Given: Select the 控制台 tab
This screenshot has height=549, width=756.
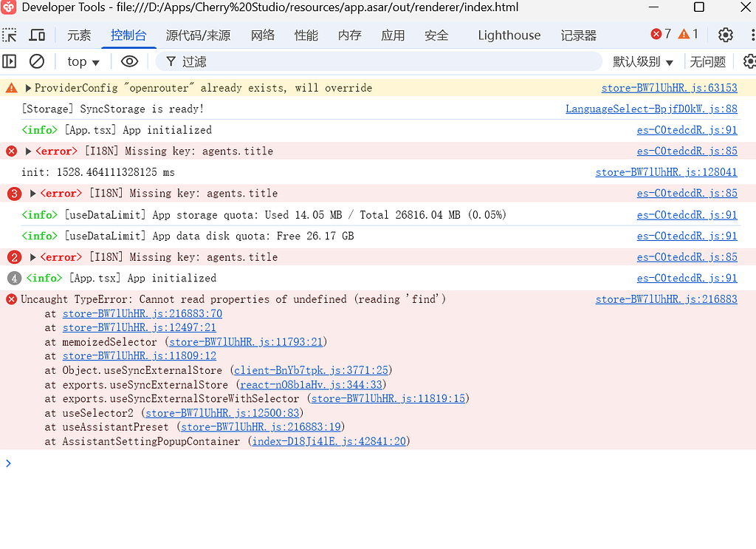Looking at the screenshot, I should (128, 35).
